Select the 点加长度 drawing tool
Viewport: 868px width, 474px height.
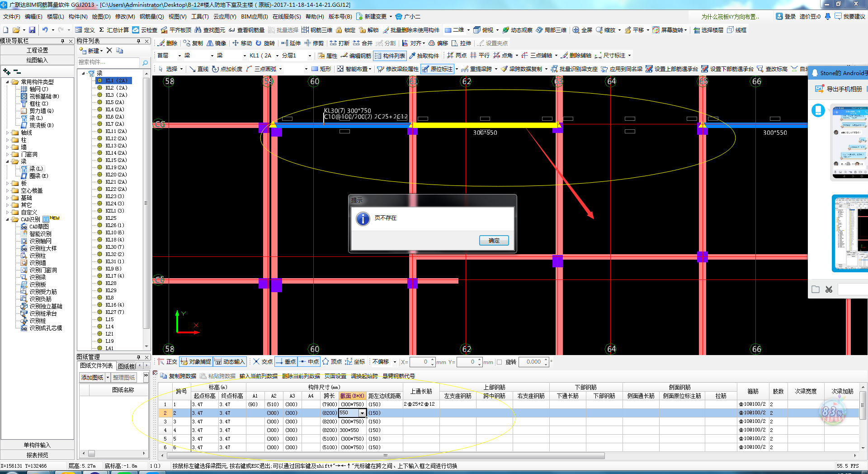227,69
